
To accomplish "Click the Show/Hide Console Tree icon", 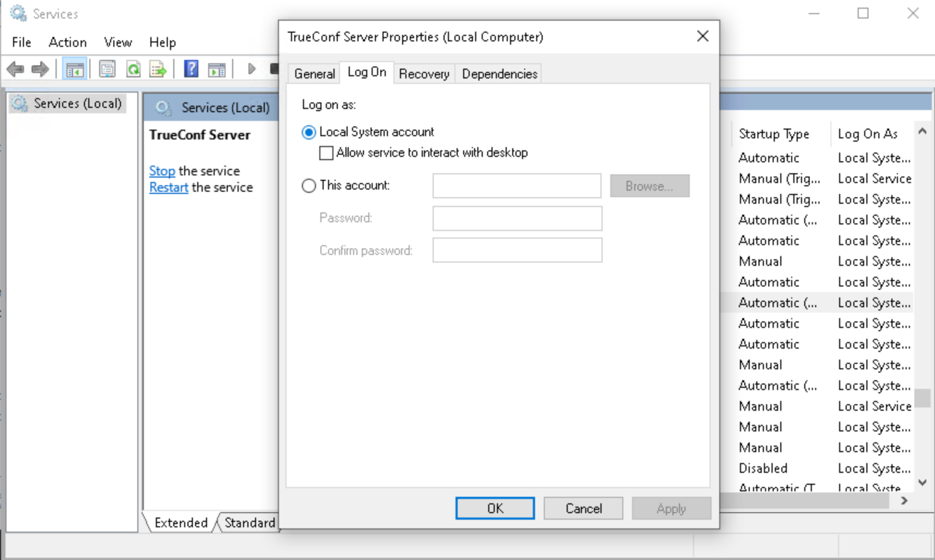I will [x=75, y=69].
